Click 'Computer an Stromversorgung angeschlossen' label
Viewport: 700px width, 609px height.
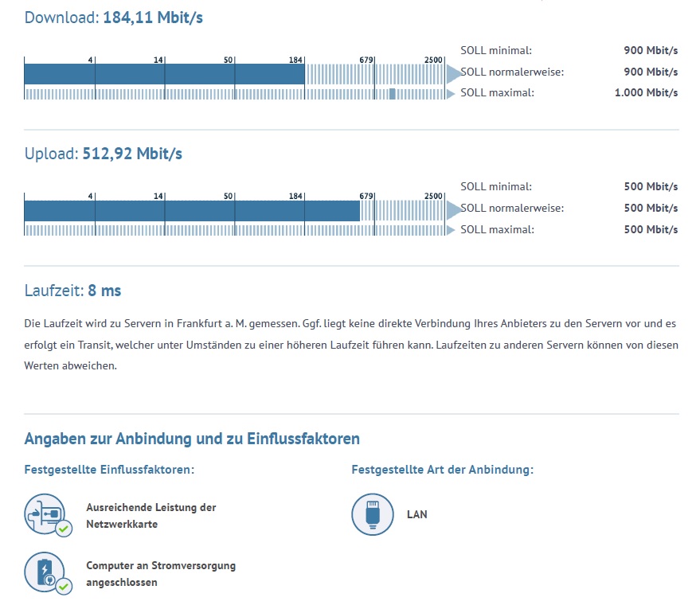pos(161,574)
